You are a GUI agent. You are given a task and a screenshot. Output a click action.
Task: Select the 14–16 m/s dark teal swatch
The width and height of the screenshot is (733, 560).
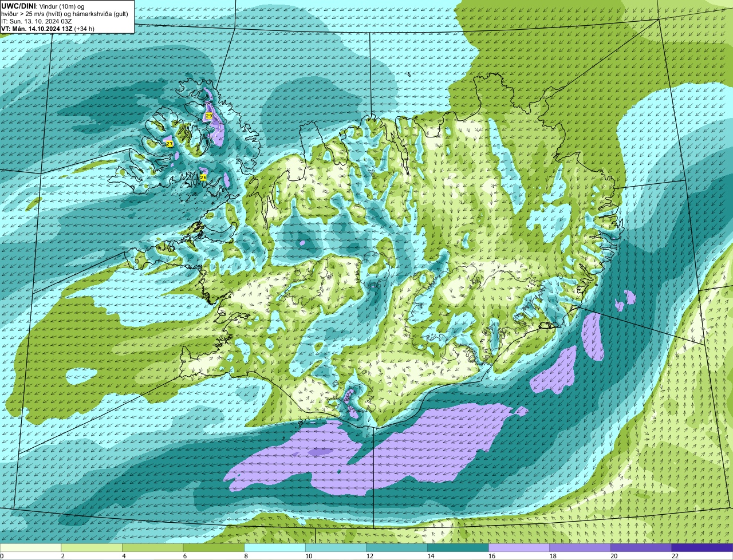click(x=458, y=548)
